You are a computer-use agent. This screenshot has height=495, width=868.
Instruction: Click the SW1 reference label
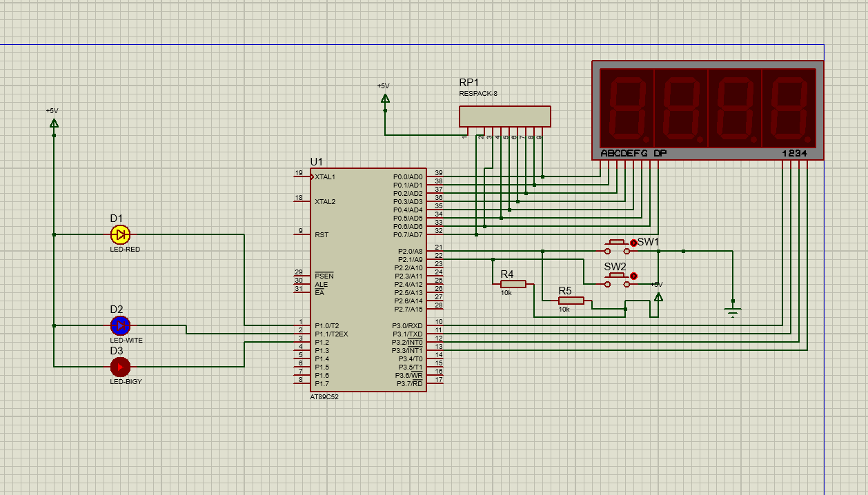[x=649, y=242]
